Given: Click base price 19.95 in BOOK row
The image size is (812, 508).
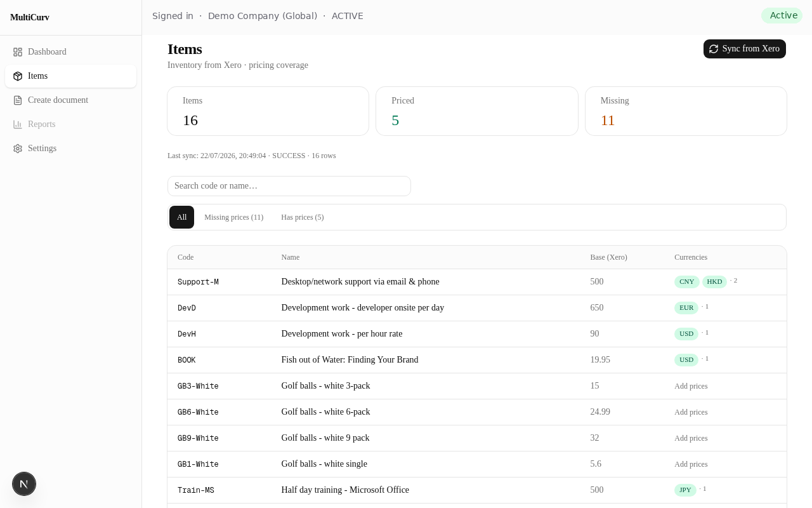Looking at the screenshot, I should tap(600, 359).
